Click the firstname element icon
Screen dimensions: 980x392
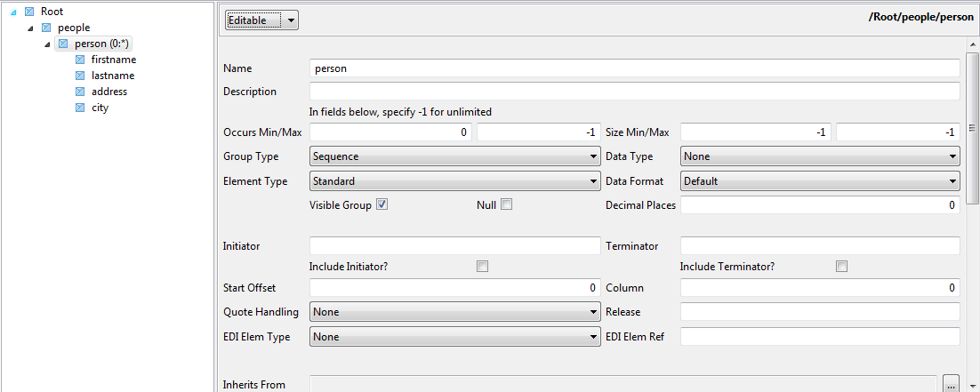[x=80, y=60]
